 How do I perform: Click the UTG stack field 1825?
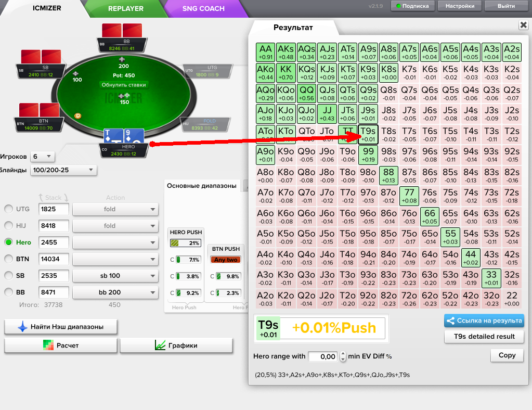pos(54,209)
